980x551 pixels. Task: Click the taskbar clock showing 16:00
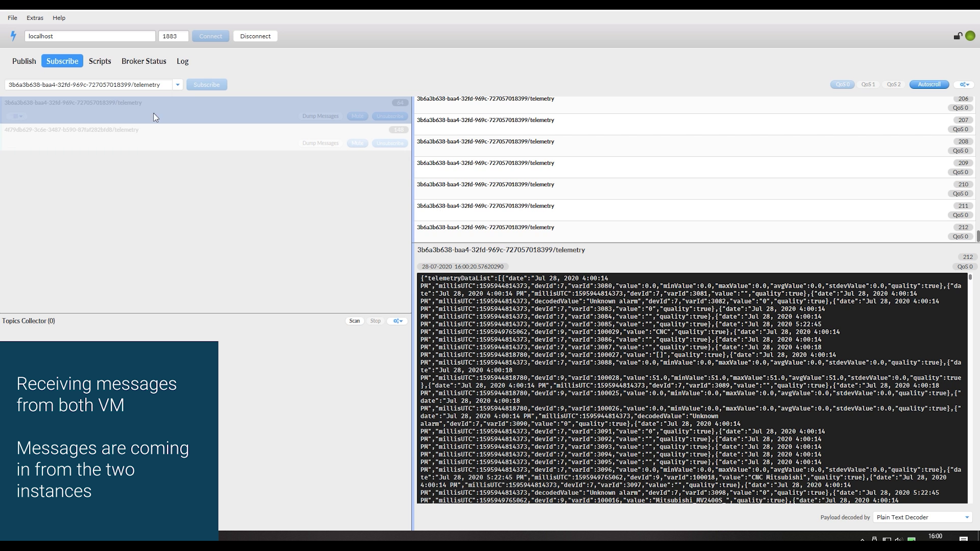pyautogui.click(x=935, y=536)
